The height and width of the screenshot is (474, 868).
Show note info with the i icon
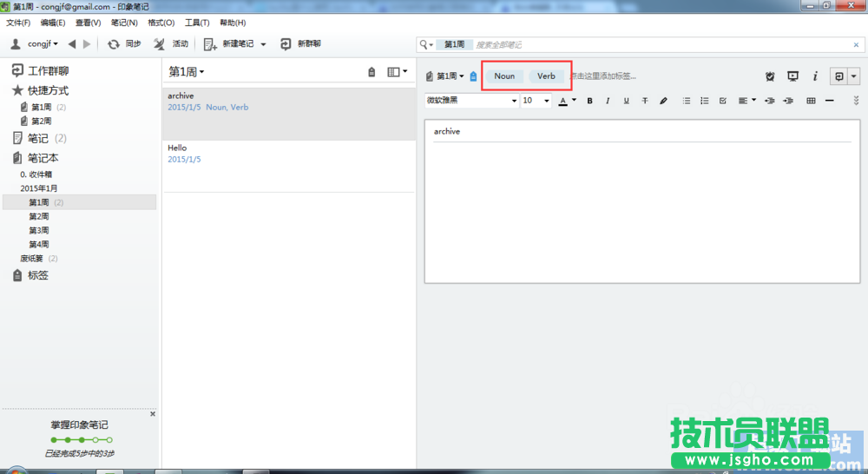coord(815,76)
